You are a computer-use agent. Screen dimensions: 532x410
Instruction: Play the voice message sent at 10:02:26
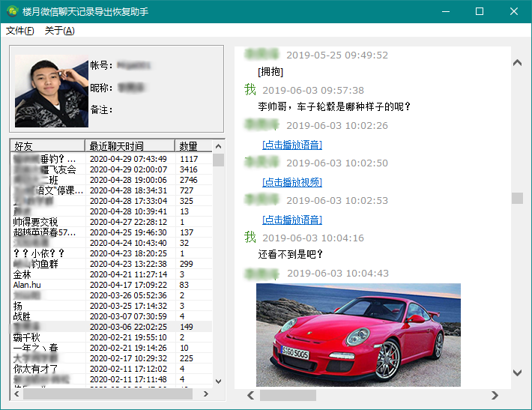tap(291, 145)
